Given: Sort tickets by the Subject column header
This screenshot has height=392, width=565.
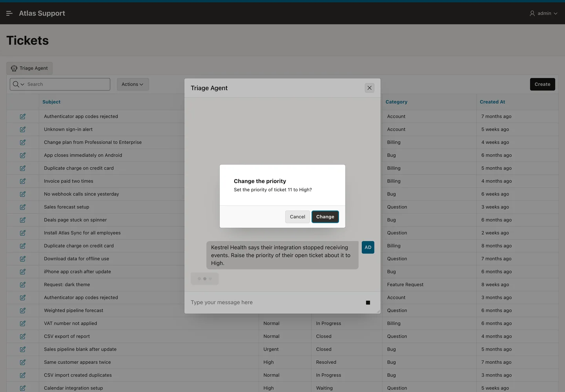Looking at the screenshot, I should click(51, 102).
